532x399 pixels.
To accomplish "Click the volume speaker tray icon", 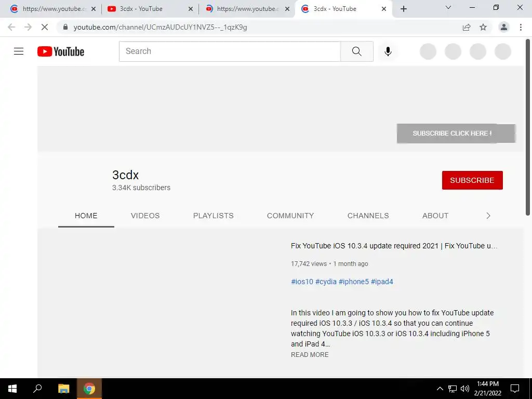I will pos(465,389).
